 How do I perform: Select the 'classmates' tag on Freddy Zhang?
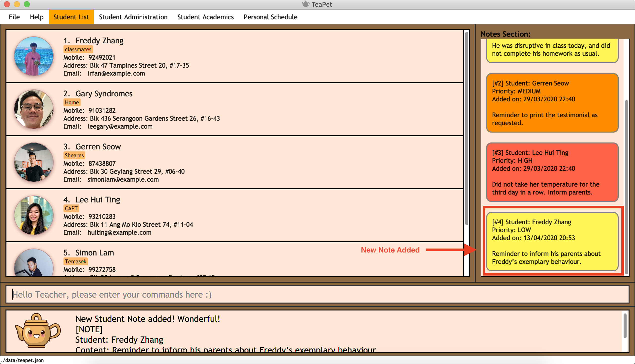pyautogui.click(x=78, y=49)
